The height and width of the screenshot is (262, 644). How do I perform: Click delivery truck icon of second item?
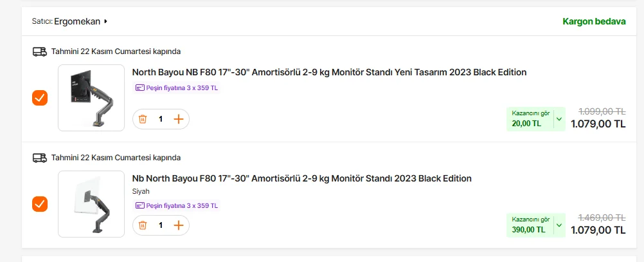pyautogui.click(x=39, y=158)
